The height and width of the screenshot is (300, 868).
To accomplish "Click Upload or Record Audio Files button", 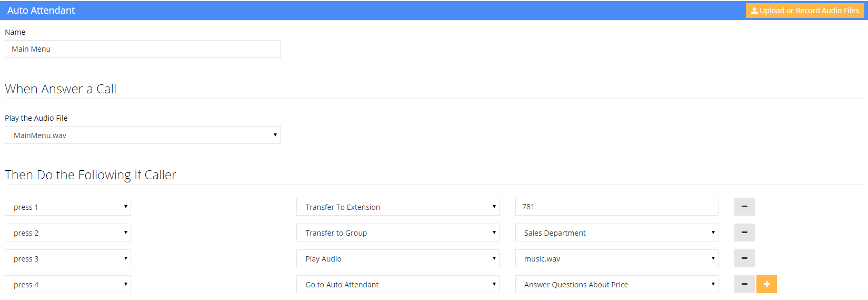I will coord(804,11).
